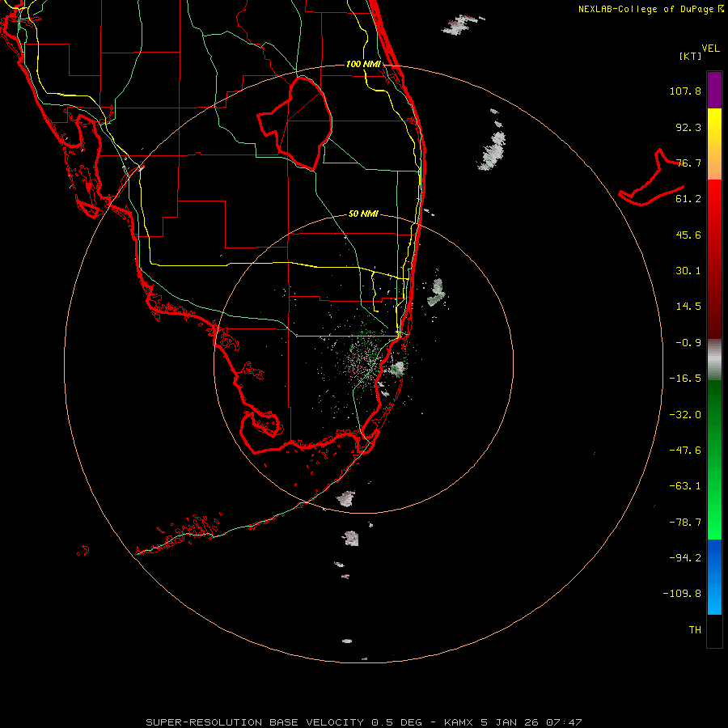This screenshot has width=728, height=728.
Task: Click the -0.9 velocity legend value
Action: coord(688,343)
